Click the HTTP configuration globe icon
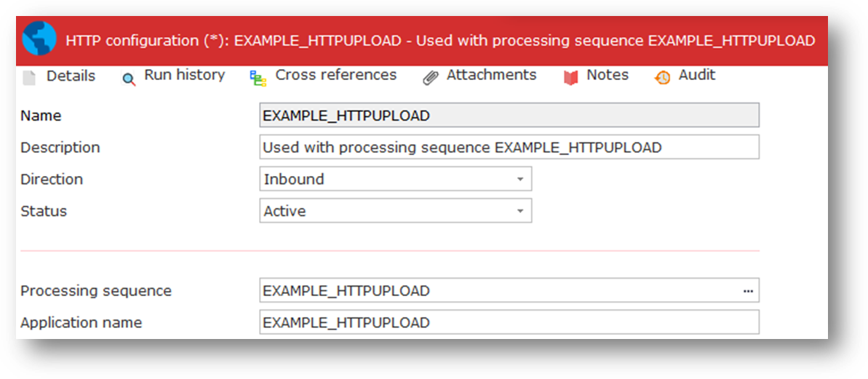868x379 pixels. [x=39, y=39]
